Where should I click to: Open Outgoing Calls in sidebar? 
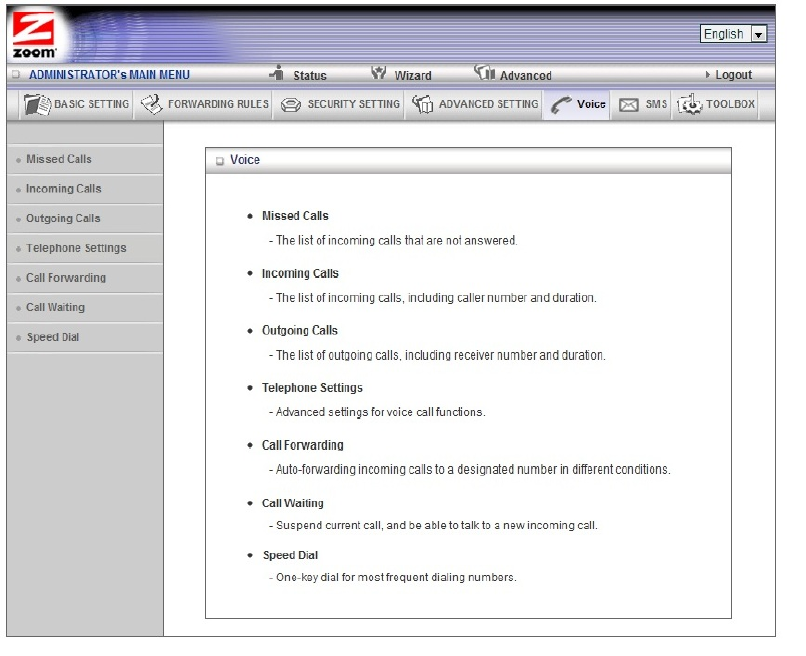pos(63,218)
